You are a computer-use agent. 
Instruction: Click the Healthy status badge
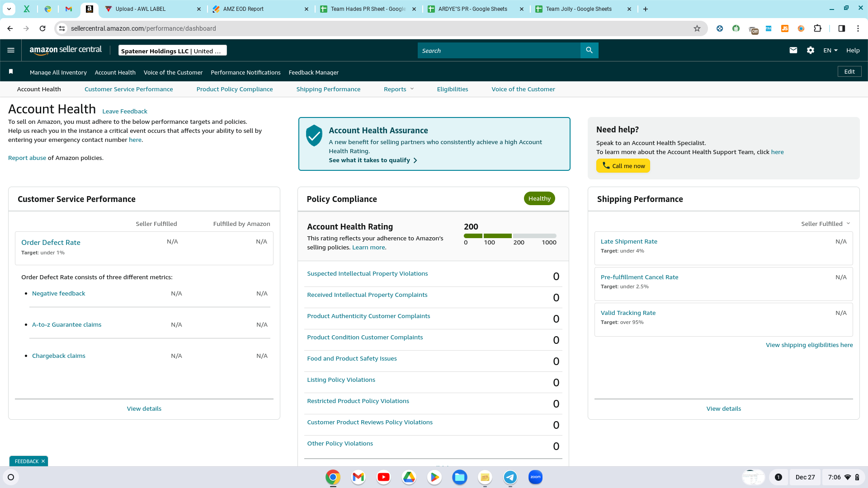point(539,198)
